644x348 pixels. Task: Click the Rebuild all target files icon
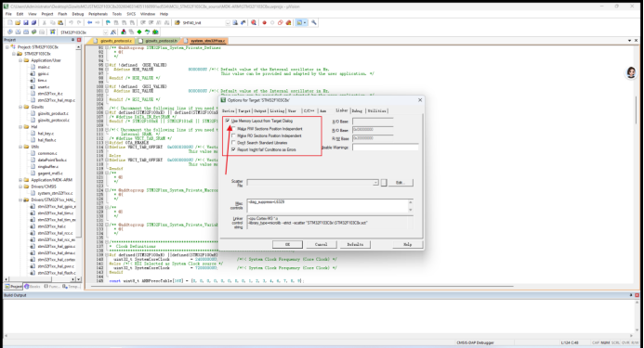point(26,32)
